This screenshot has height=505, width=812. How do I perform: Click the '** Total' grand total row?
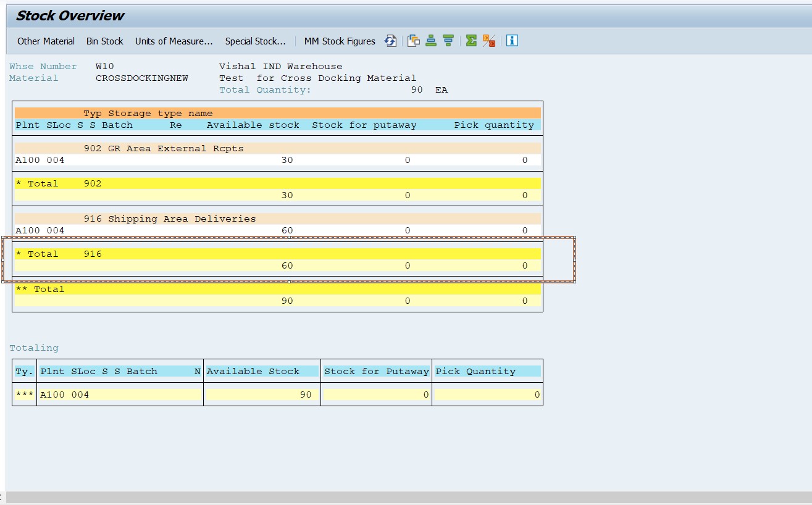(x=278, y=290)
